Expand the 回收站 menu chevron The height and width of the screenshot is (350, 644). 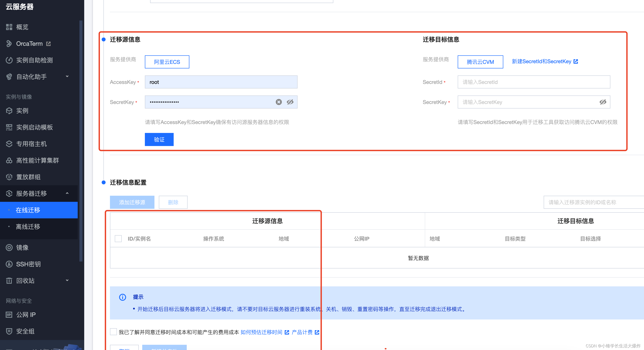tap(67, 280)
